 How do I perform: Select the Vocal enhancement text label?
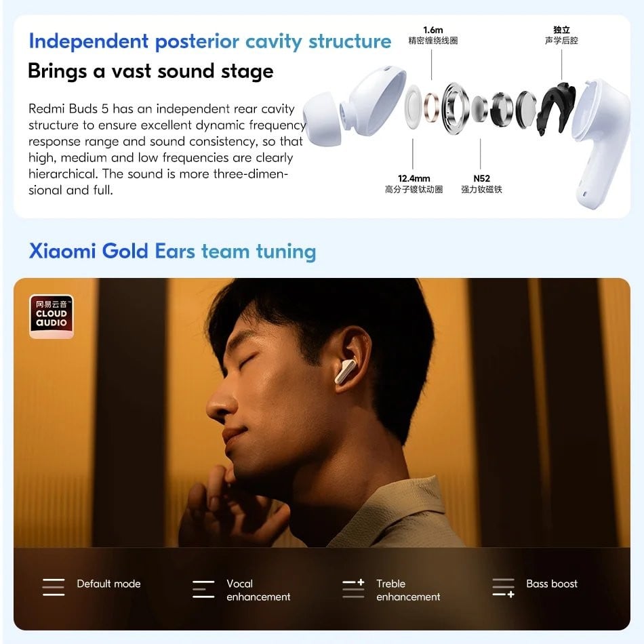[258, 590]
